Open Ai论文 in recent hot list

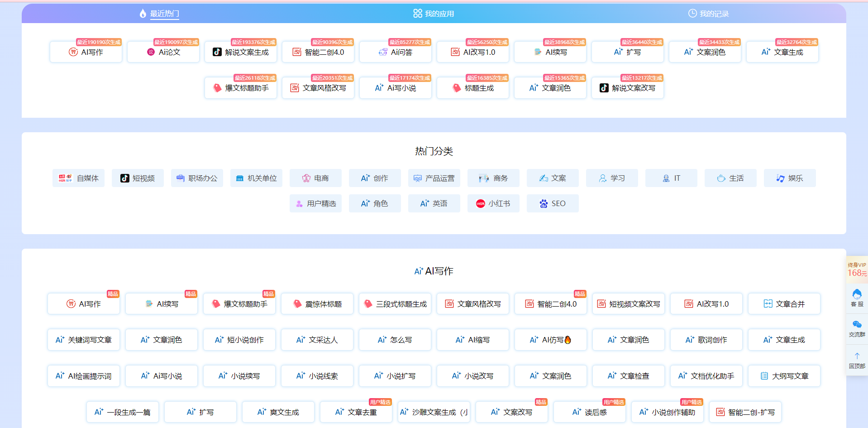pos(163,52)
